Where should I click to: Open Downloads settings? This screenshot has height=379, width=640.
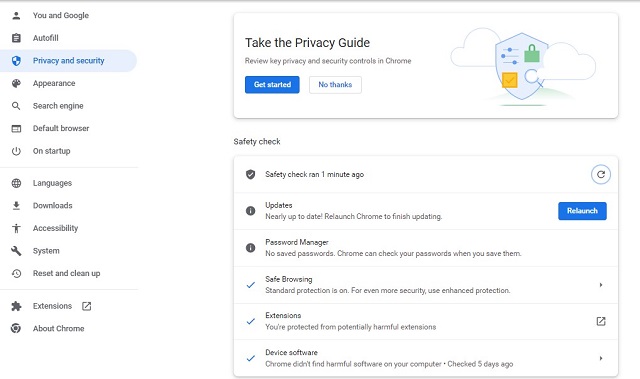53,206
